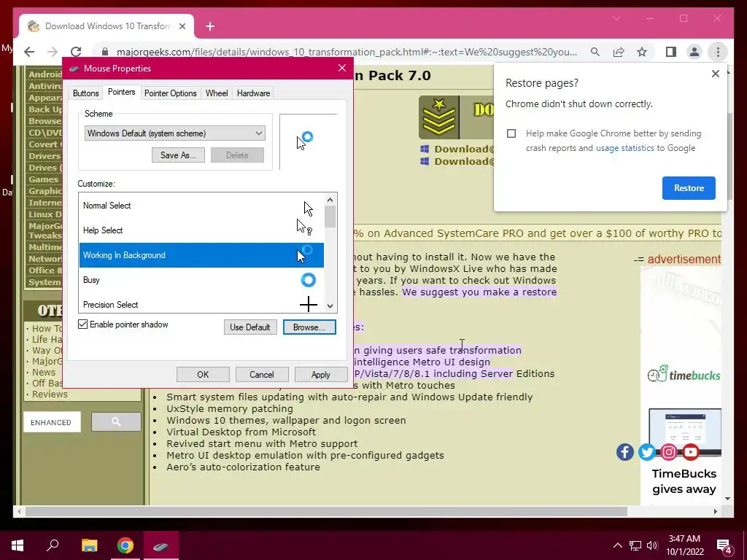Image resolution: width=747 pixels, height=560 pixels.
Task: Open the Twitter icon on the page
Action: [x=646, y=452]
